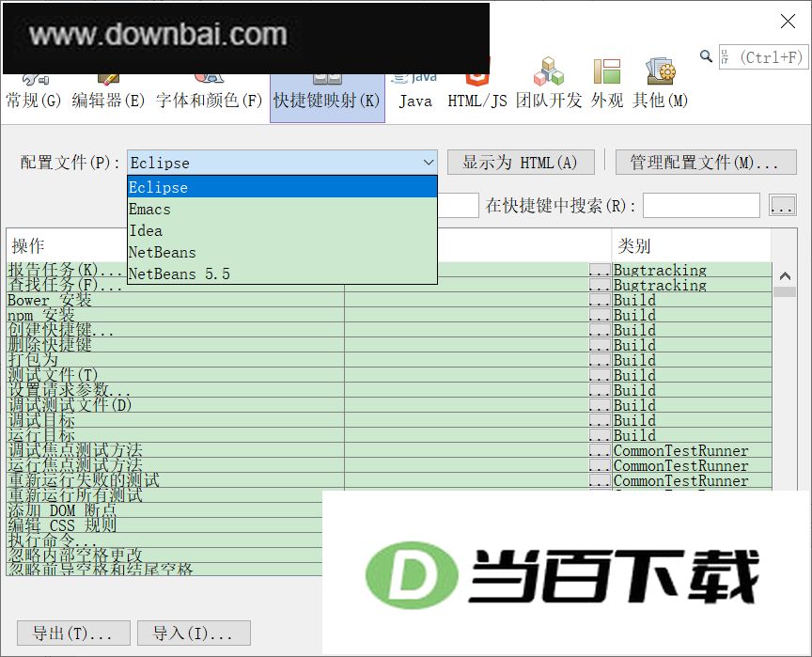Choose NetBeans 5.5 in the profile list
The image size is (812, 657).
[x=282, y=274]
